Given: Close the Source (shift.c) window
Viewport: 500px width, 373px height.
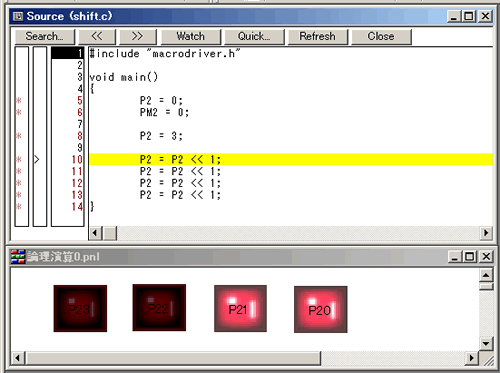Looking at the screenshot, I should tap(485, 16).
